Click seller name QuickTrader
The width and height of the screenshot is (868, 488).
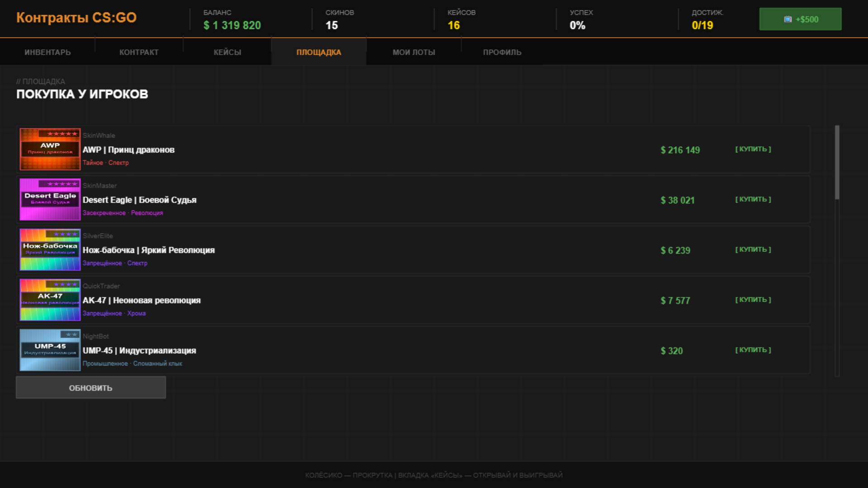click(x=101, y=286)
